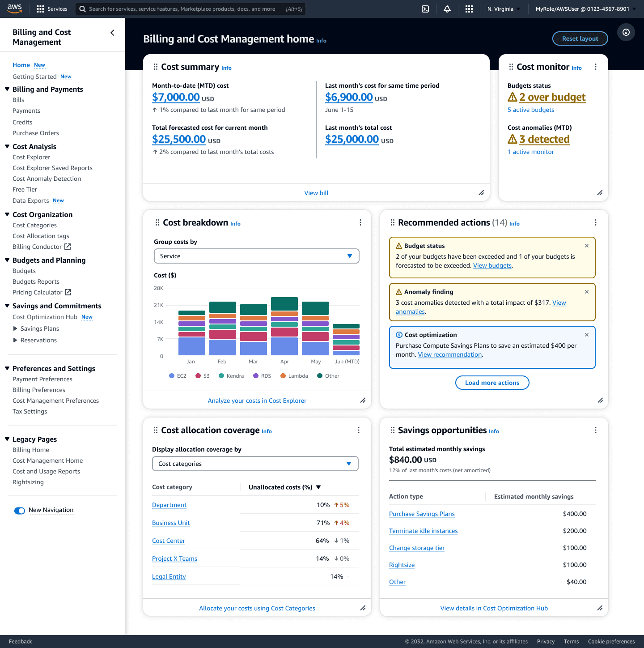Image resolution: width=644 pixels, height=648 pixels.
Task: Open the $7,000.00 month-to-date cost link
Action: (176, 97)
